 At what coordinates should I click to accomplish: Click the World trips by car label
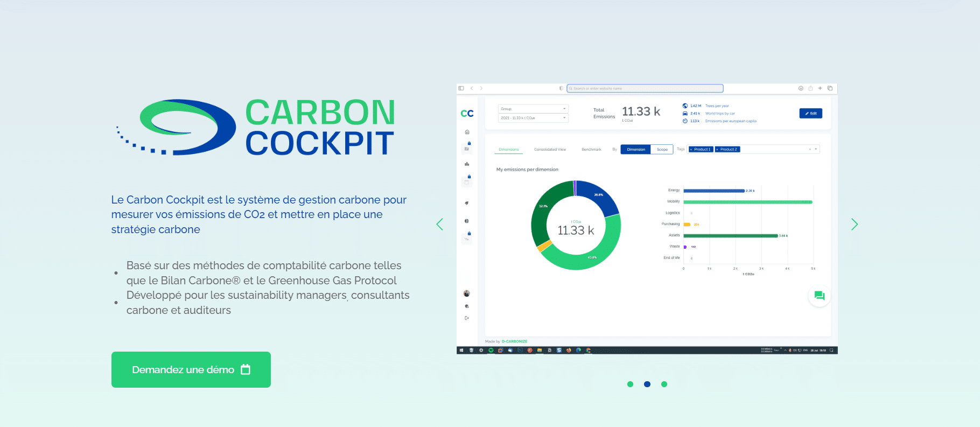coord(720,114)
